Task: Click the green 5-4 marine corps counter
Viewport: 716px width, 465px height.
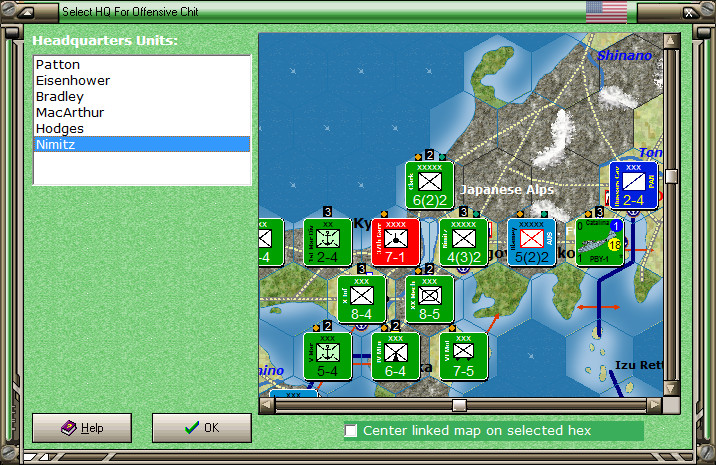Action: pyautogui.click(x=327, y=356)
